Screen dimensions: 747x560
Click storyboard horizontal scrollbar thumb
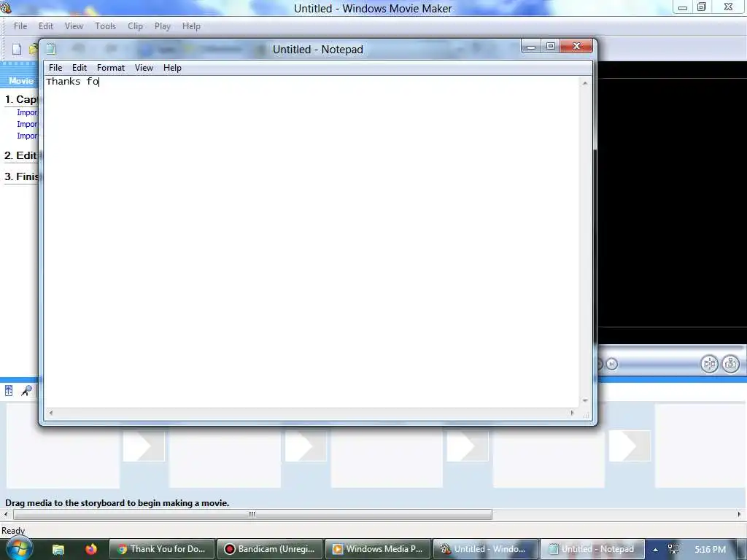click(x=252, y=514)
